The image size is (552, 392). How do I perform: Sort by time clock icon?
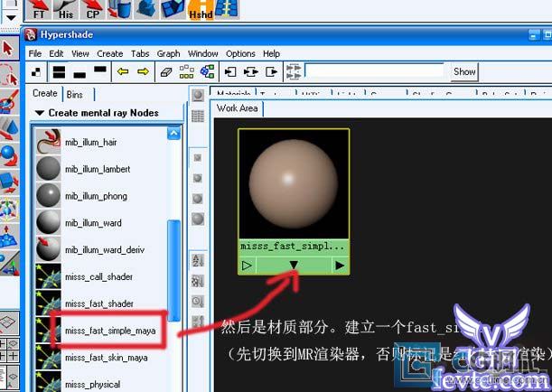click(198, 301)
